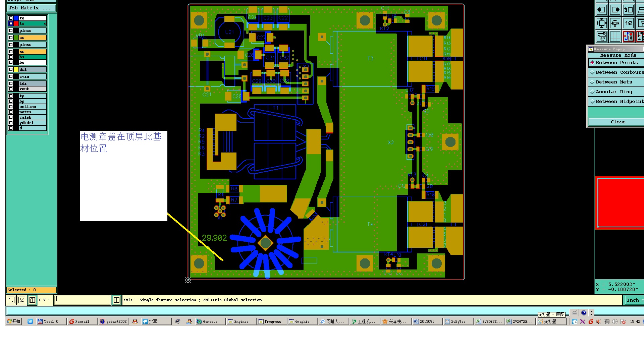
Task: Click the exclamation mark status icon
Action: click(116, 300)
